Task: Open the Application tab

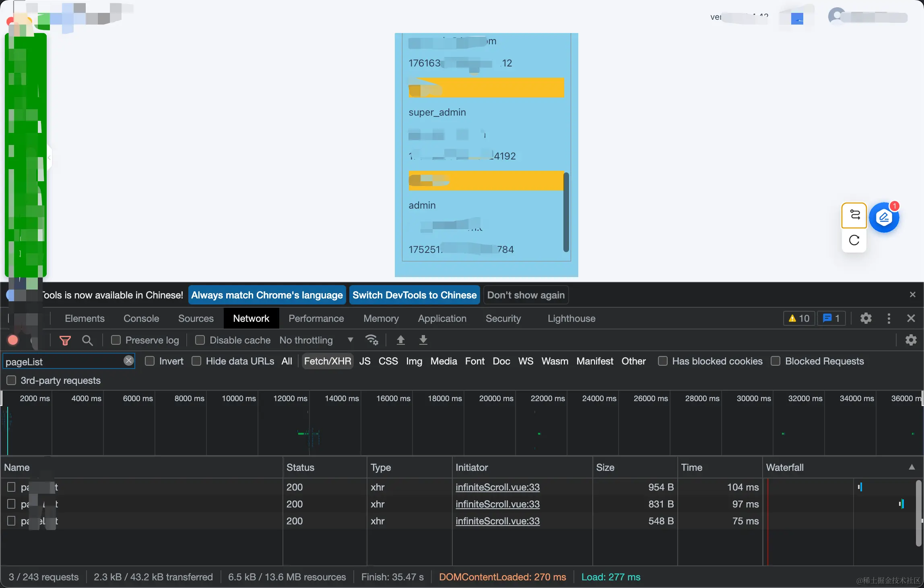Action: pos(442,319)
